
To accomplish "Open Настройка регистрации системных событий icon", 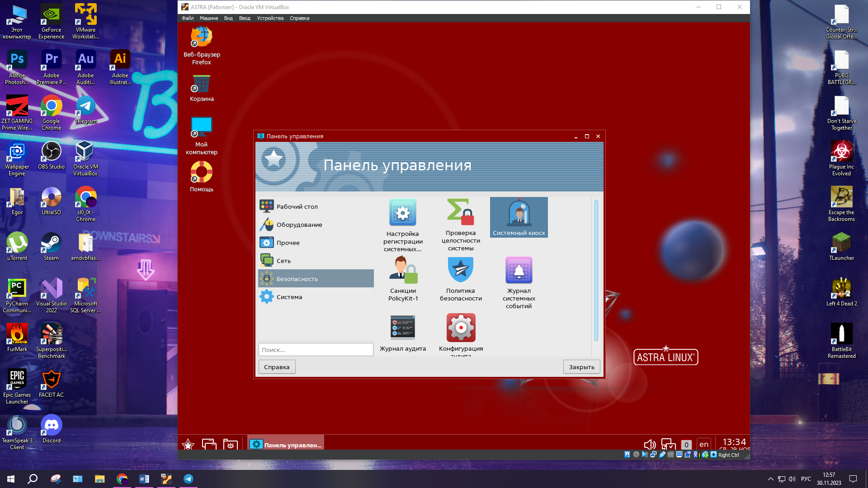I will [403, 225].
